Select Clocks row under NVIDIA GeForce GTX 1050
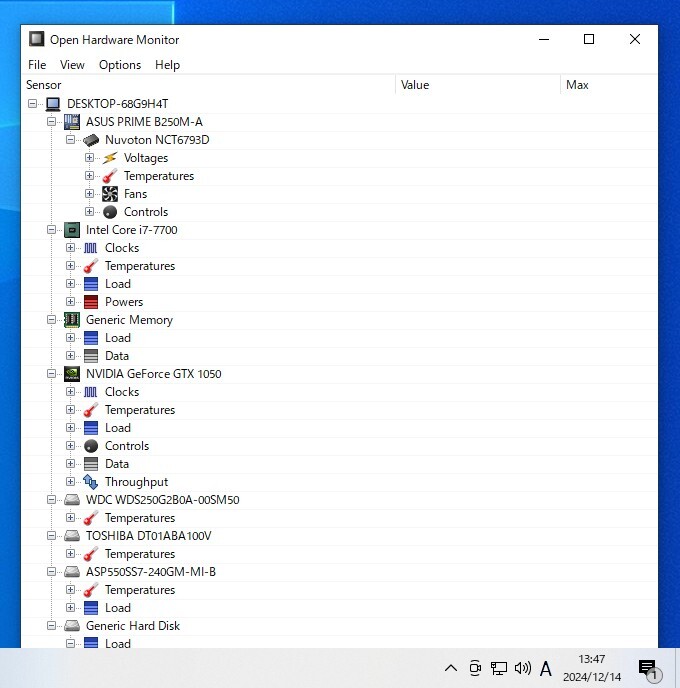680x688 pixels. coord(340,392)
